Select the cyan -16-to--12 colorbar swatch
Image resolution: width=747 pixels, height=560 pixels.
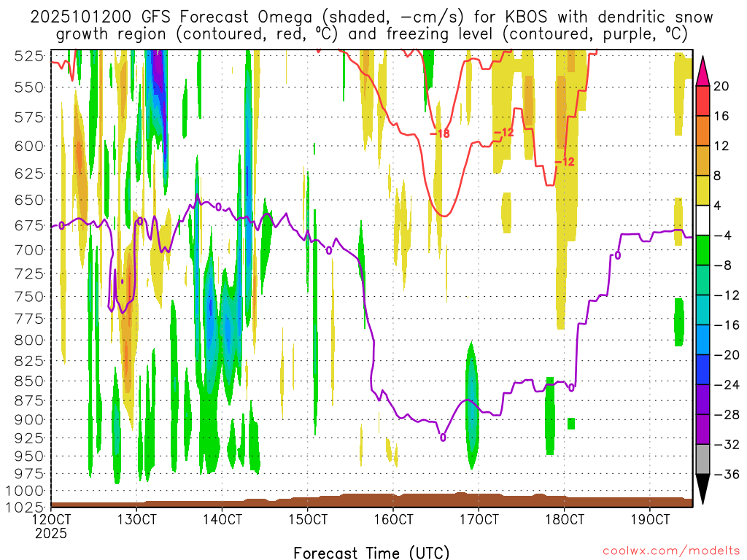click(x=703, y=310)
